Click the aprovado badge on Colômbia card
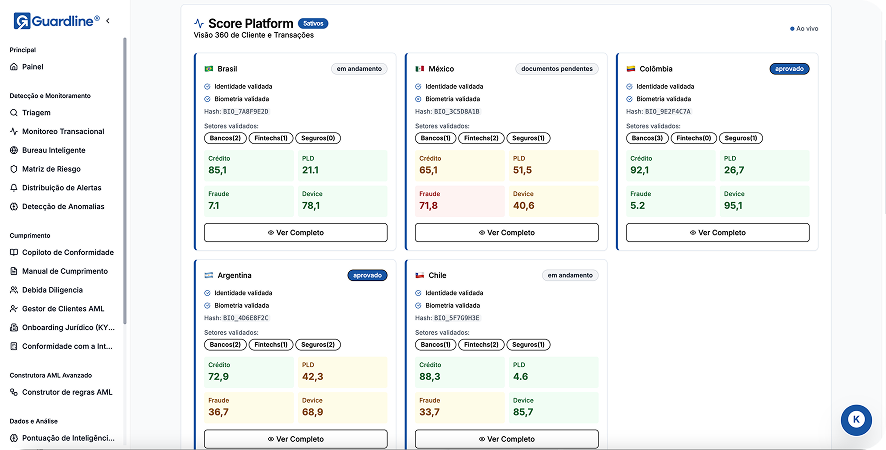The width and height of the screenshot is (886, 450). point(789,69)
